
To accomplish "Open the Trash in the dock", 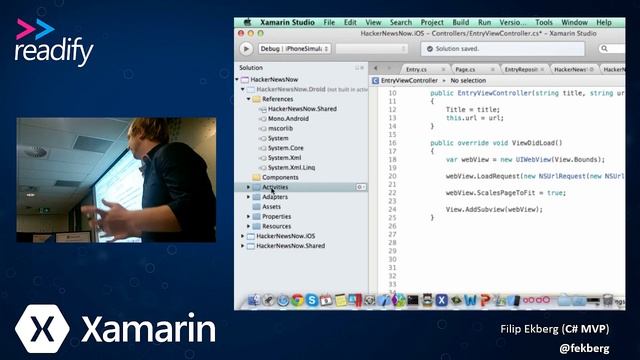I will 608,300.
